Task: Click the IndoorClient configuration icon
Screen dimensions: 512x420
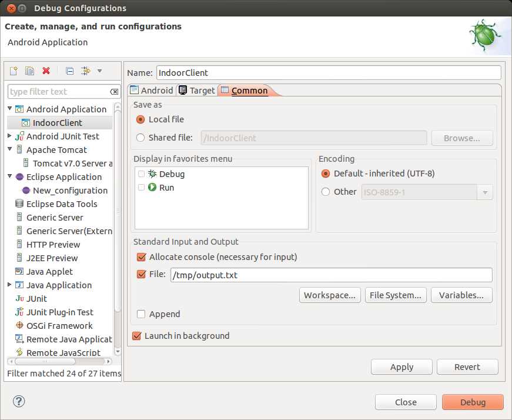Action: click(x=26, y=123)
